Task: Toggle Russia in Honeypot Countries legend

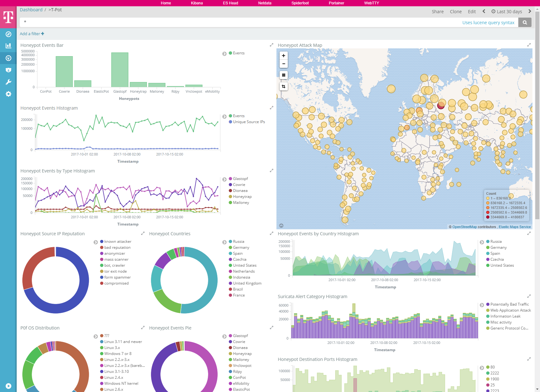Action: coord(238,242)
